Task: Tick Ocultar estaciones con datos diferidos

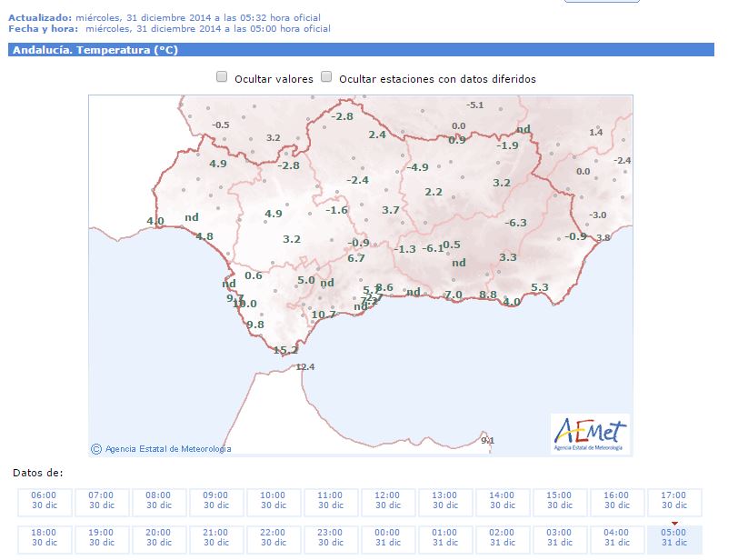Action: pyautogui.click(x=326, y=78)
